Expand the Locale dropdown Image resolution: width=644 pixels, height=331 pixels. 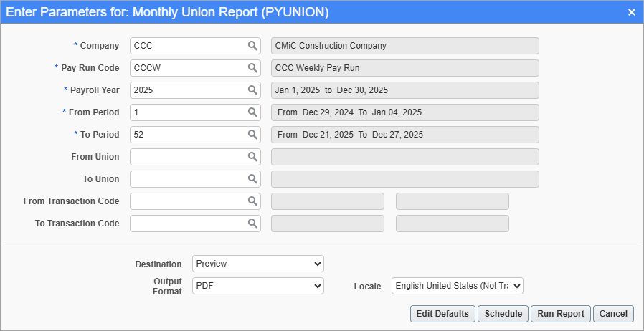458,286
